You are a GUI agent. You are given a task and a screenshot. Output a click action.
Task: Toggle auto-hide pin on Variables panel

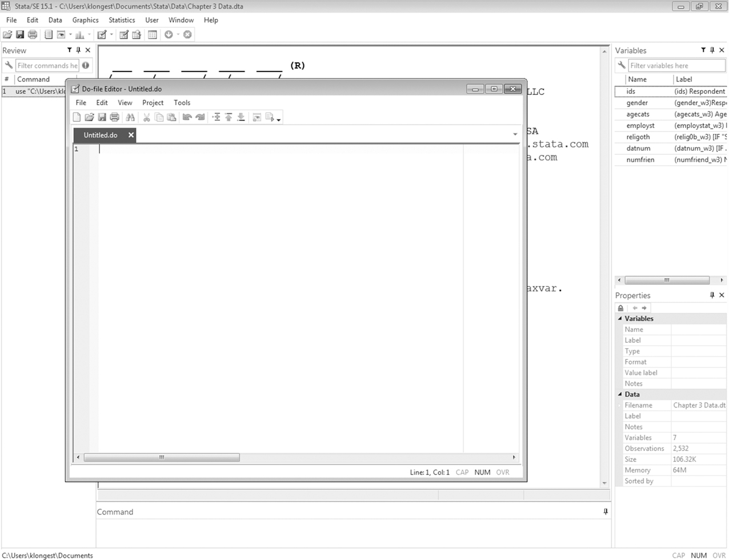tap(712, 50)
